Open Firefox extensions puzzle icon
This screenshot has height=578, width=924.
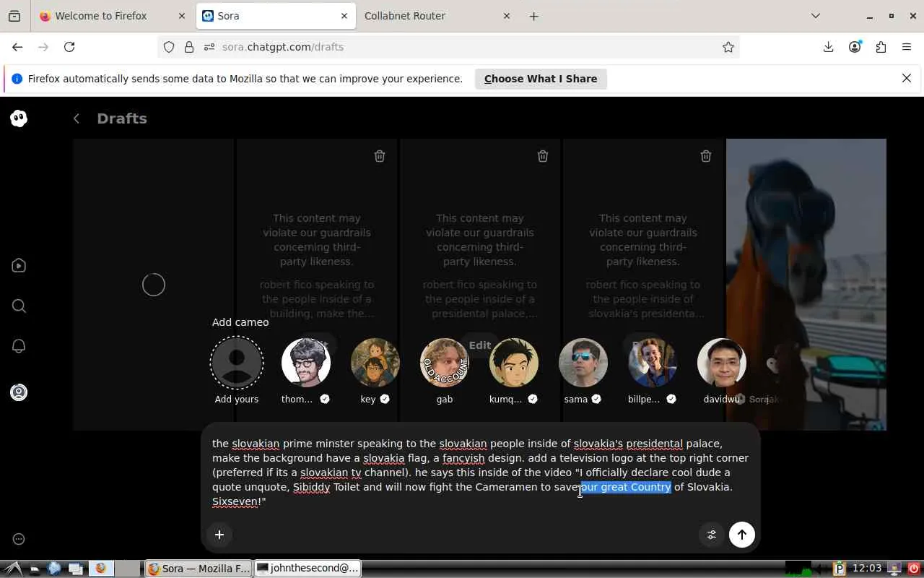pyautogui.click(x=881, y=47)
